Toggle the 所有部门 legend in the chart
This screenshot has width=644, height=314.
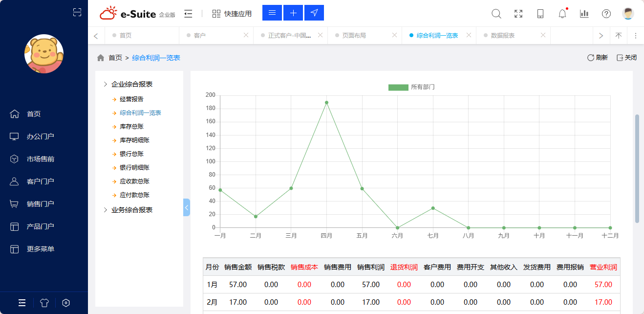(411, 87)
